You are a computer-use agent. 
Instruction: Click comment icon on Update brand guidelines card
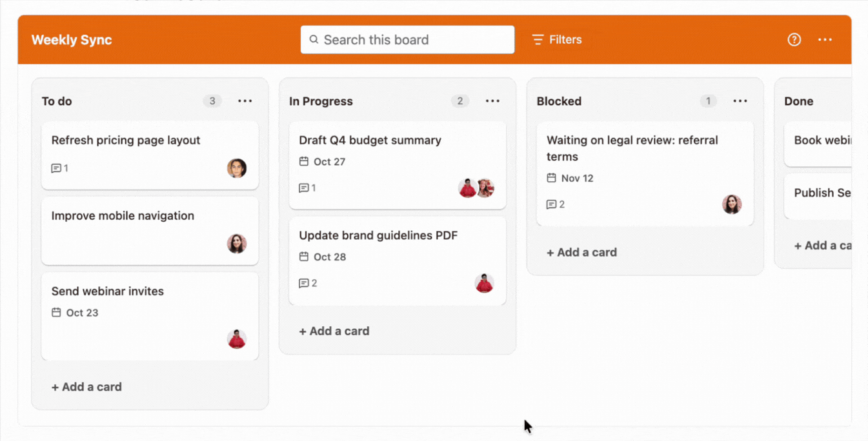(304, 283)
